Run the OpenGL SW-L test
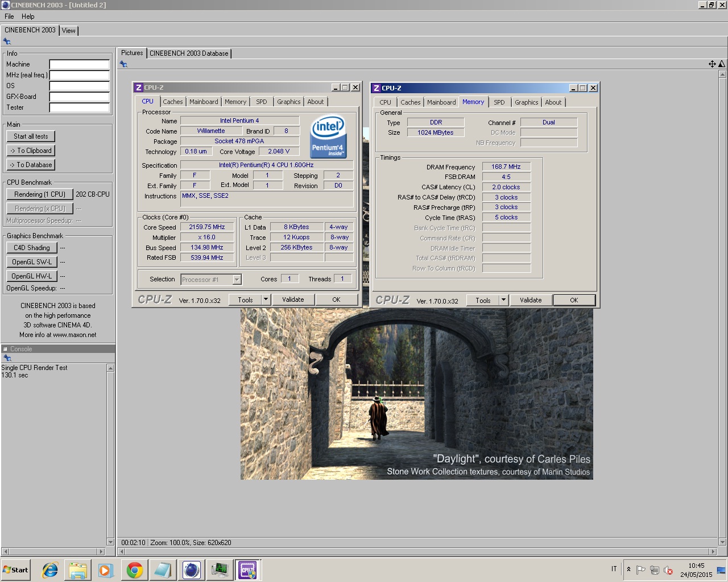 (32, 262)
